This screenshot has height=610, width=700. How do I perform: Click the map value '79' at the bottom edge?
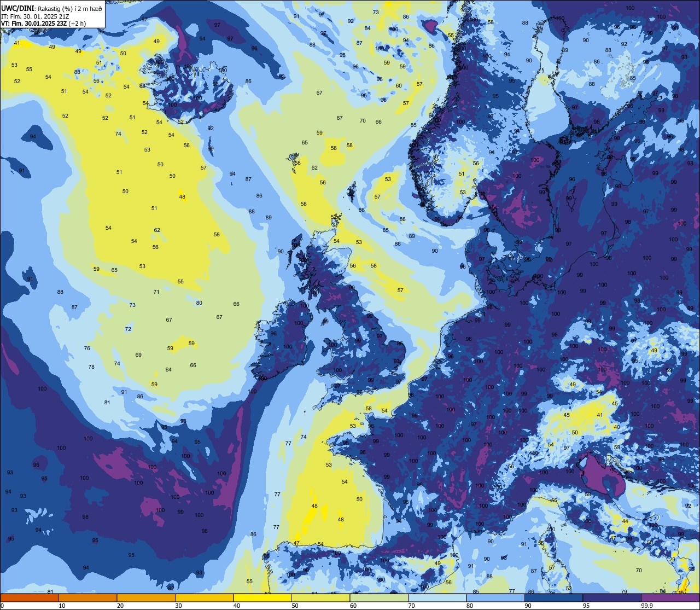(x=624, y=592)
